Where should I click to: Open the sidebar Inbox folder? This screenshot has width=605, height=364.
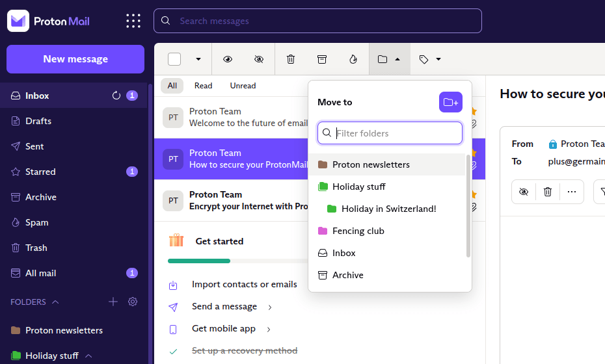[x=74, y=96]
